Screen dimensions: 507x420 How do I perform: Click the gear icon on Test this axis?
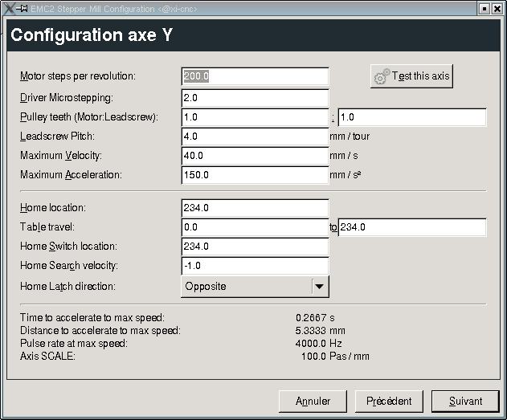click(x=382, y=76)
